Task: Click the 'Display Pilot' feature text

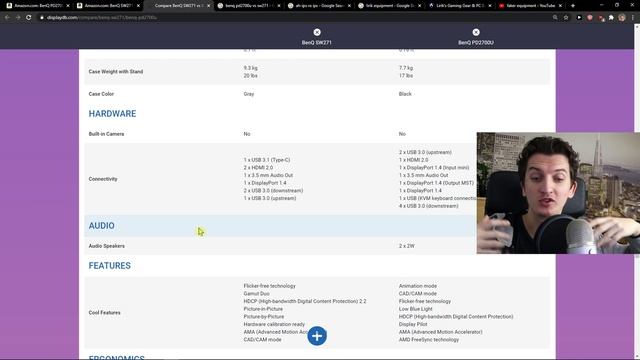Action: [x=413, y=324]
